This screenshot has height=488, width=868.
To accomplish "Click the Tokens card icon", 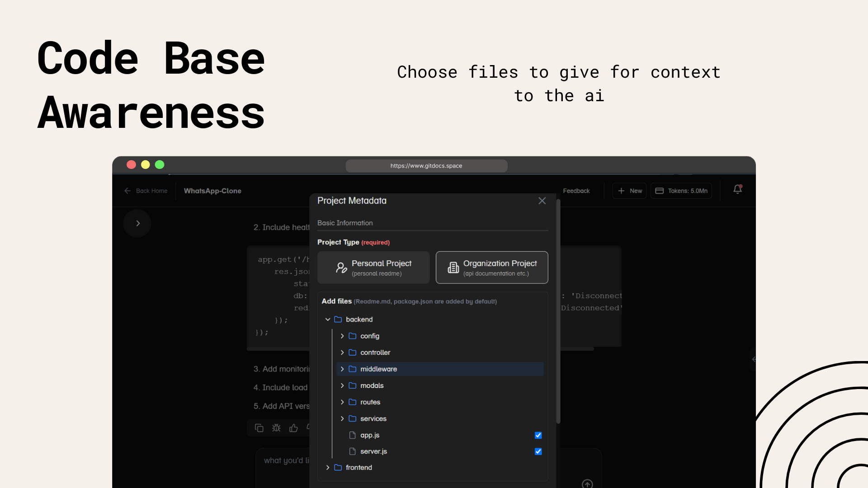I will click(660, 191).
